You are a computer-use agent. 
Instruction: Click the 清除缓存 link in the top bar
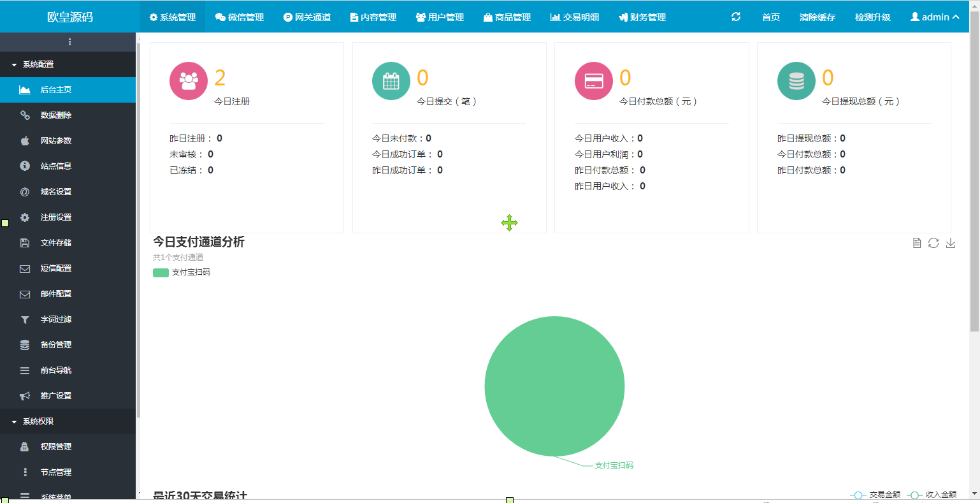(x=817, y=17)
